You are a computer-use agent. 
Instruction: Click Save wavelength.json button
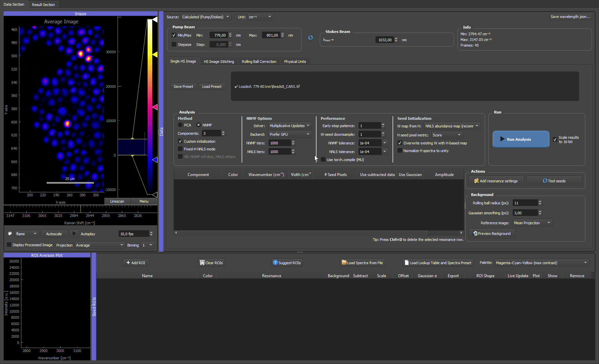(570, 17)
